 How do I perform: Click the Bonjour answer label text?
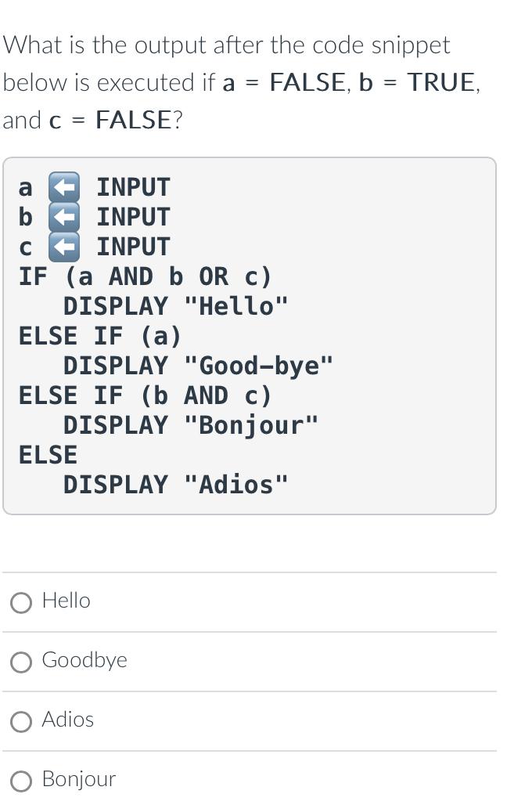[78, 781]
